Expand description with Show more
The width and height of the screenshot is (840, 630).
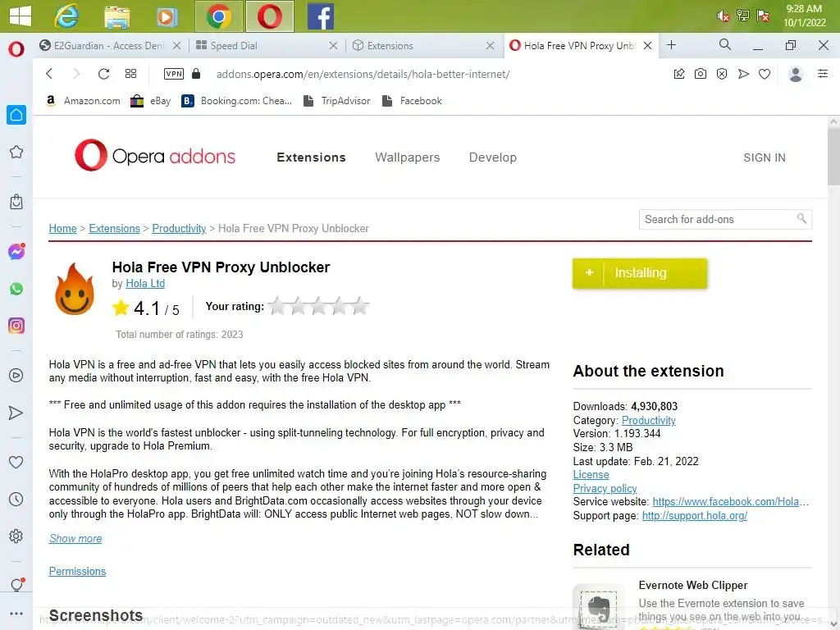click(x=75, y=538)
